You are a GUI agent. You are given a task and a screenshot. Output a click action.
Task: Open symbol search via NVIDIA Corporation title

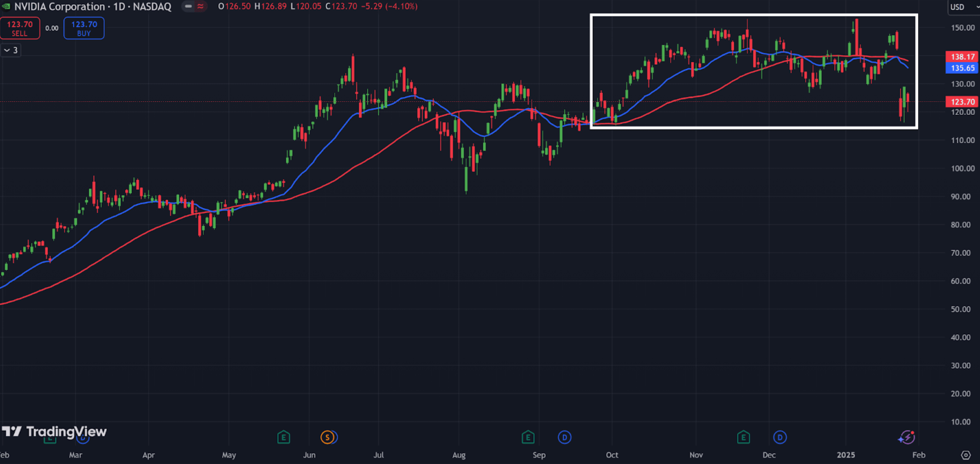pyautogui.click(x=59, y=6)
